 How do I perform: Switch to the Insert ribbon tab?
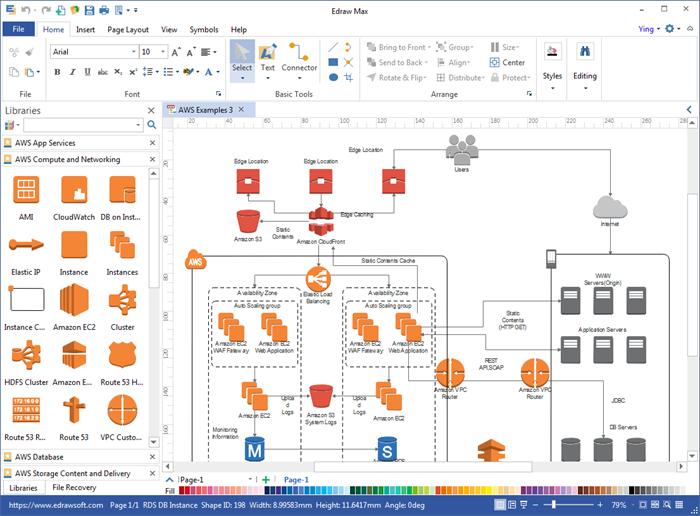pos(85,29)
